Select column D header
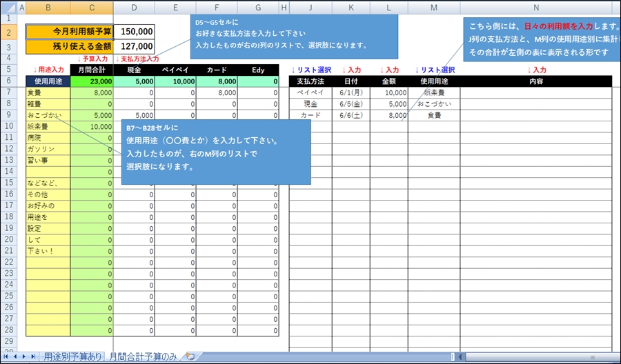The image size is (621, 364). pos(134,7)
